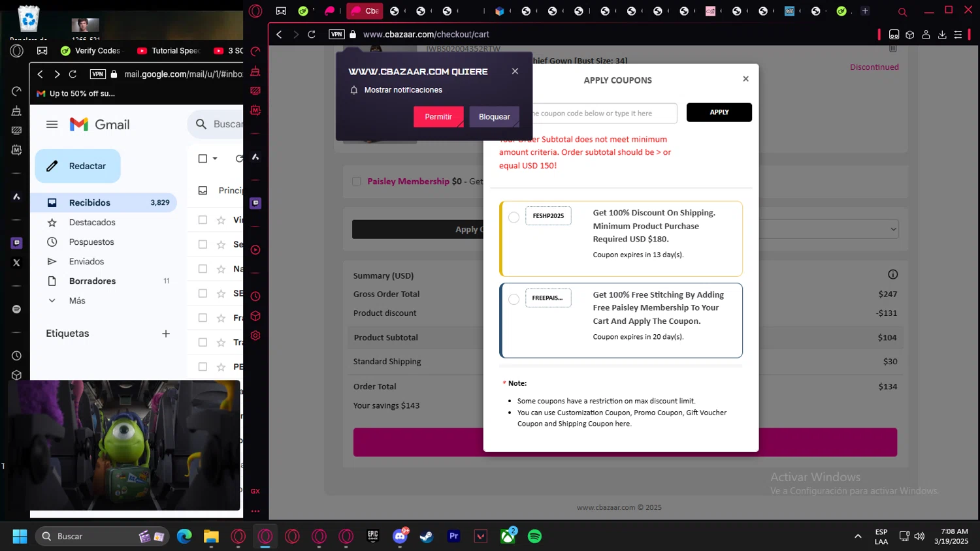Open the Player icon in front Opera sidebar
980x551 pixels.
(x=255, y=249)
